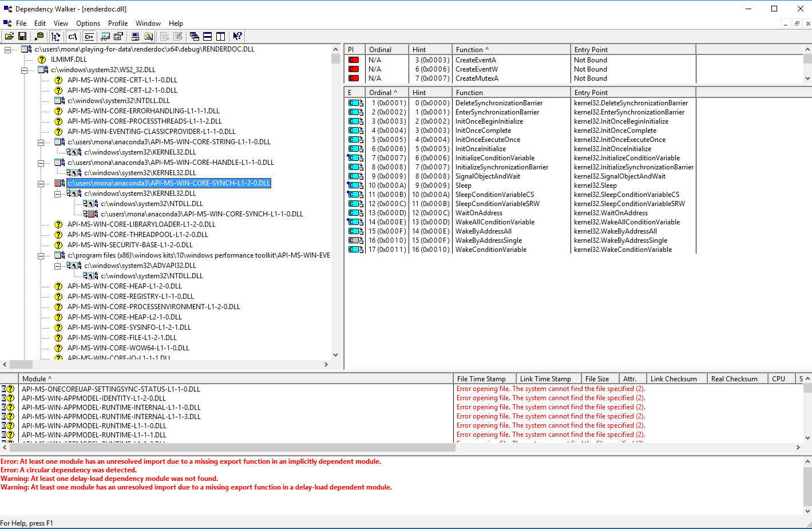812x529 pixels.
Task: Open the module Properties toolbar icon
Action: coord(118,37)
